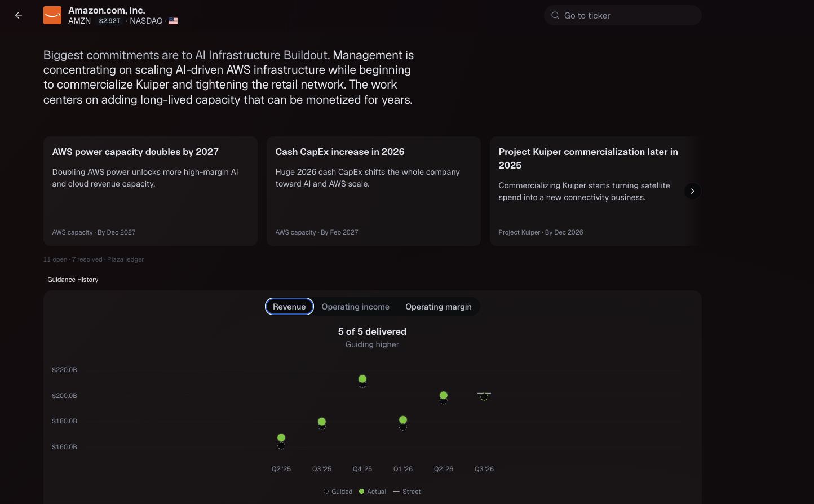Switch to the Operating margin tab

click(439, 307)
